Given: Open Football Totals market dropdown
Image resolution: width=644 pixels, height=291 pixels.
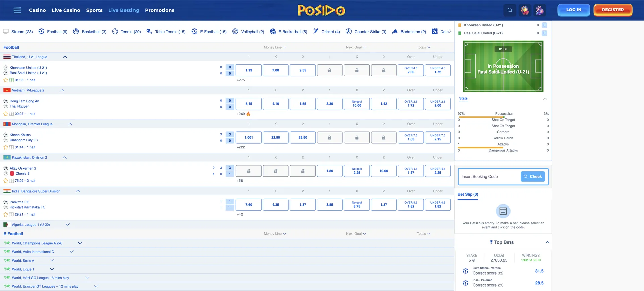Looking at the screenshot, I should (424, 47).
